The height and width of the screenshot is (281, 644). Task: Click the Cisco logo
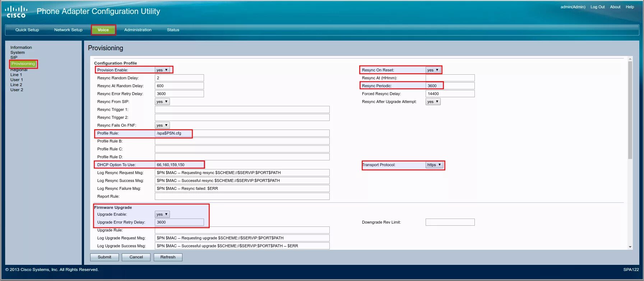coord(16,11)
